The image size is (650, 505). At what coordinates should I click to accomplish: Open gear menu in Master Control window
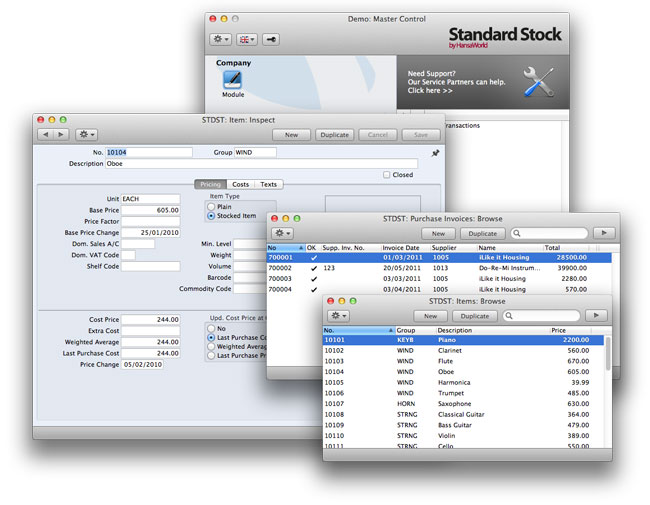[220, 39]
